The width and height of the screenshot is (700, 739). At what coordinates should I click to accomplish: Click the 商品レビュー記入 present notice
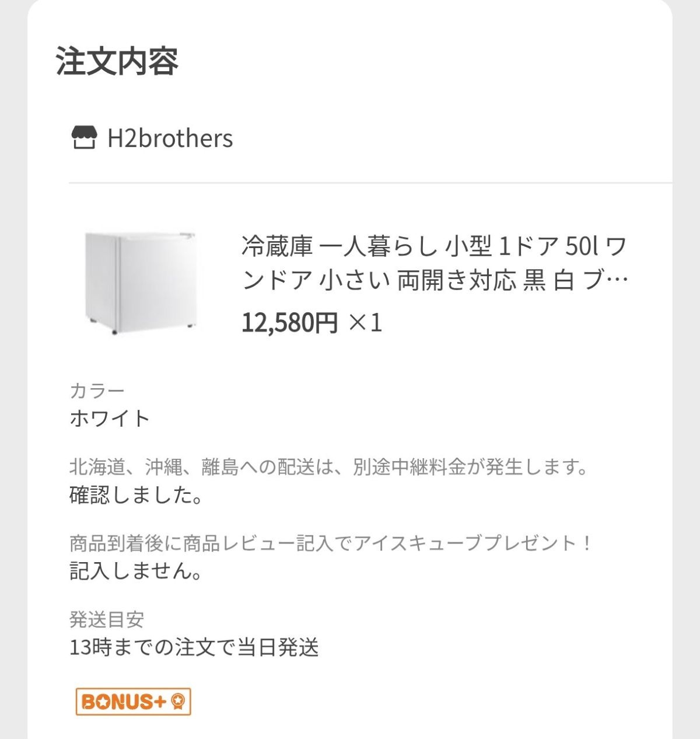tap(331, 543)
